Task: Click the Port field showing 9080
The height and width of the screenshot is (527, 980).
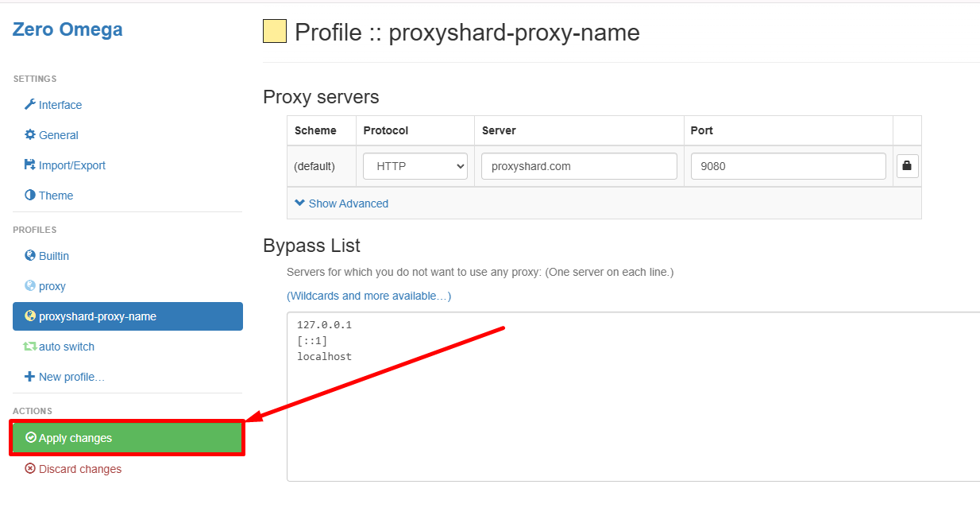Action: click(x=788, y=166)
